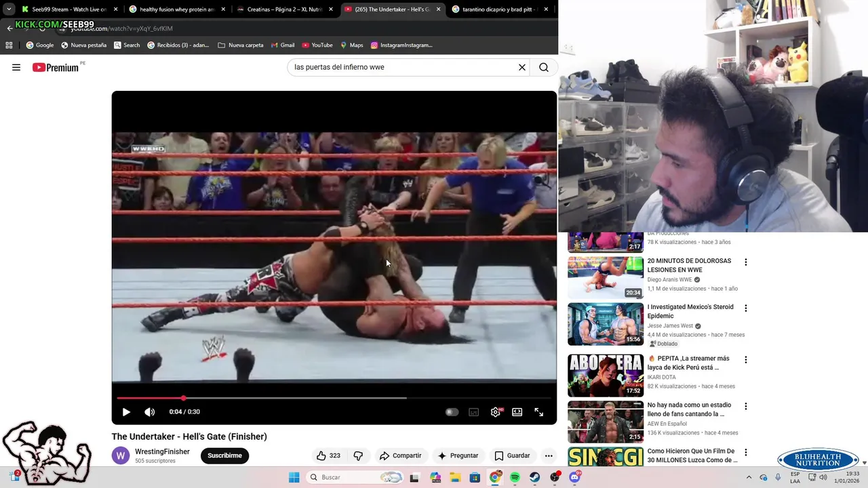Viewport: 868px width, 488px height.
Task: Switch to theater mode
Action: coord(517,412)
